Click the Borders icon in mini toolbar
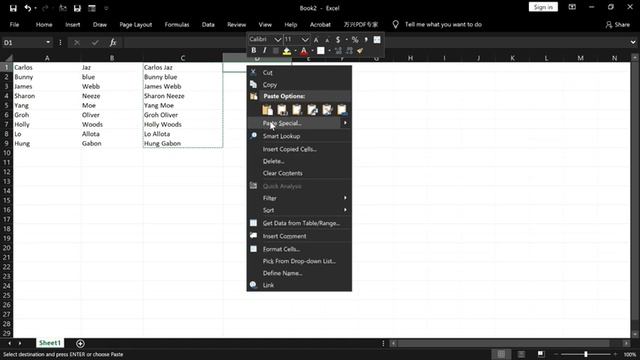 [x=321, y=51]
